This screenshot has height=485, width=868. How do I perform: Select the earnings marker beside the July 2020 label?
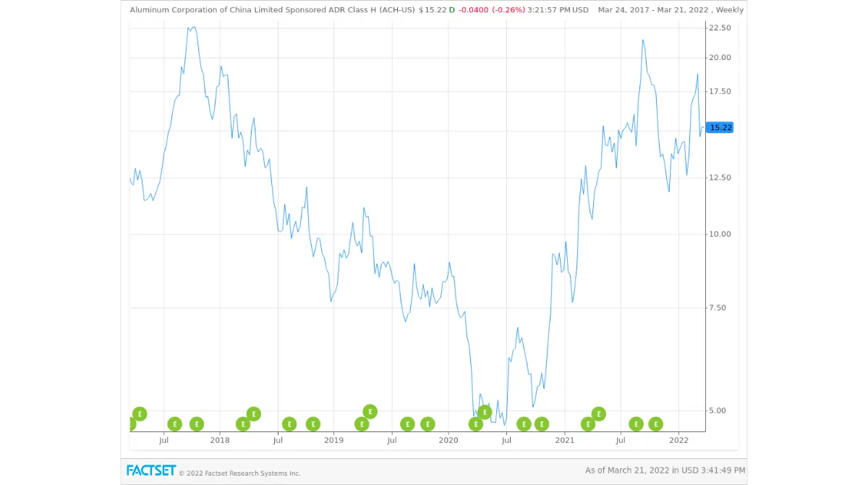pyautogui.click(x=523, y=423)
